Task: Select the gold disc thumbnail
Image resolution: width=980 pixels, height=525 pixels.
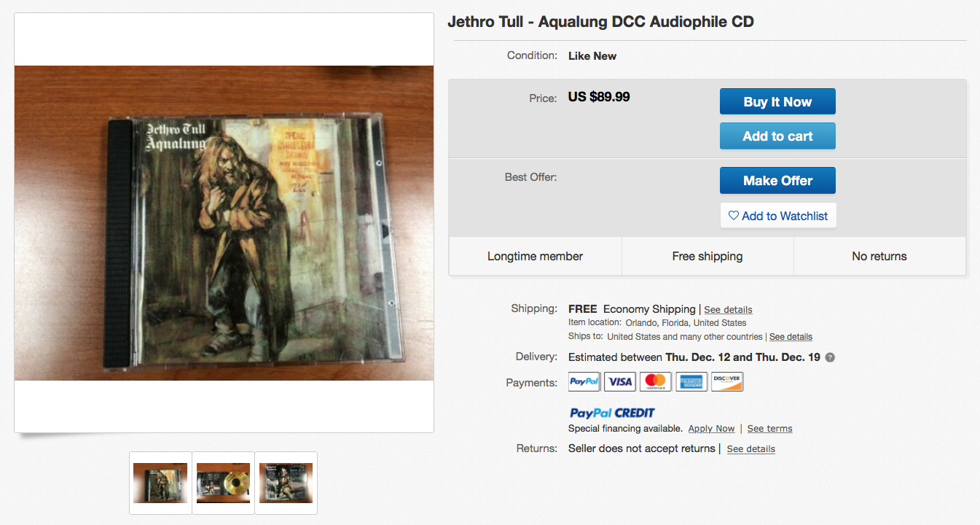Action: point(223,483)
